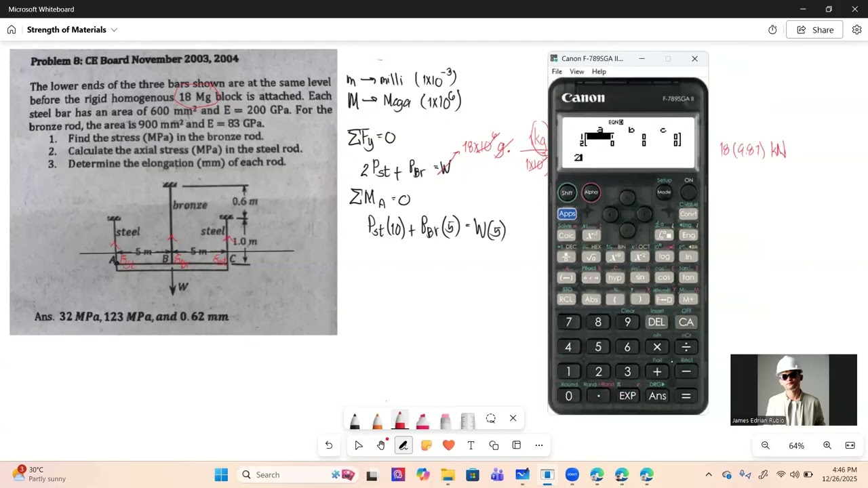Show hidden system tray icons
The image size is (868, 488).
click(709, 474)
